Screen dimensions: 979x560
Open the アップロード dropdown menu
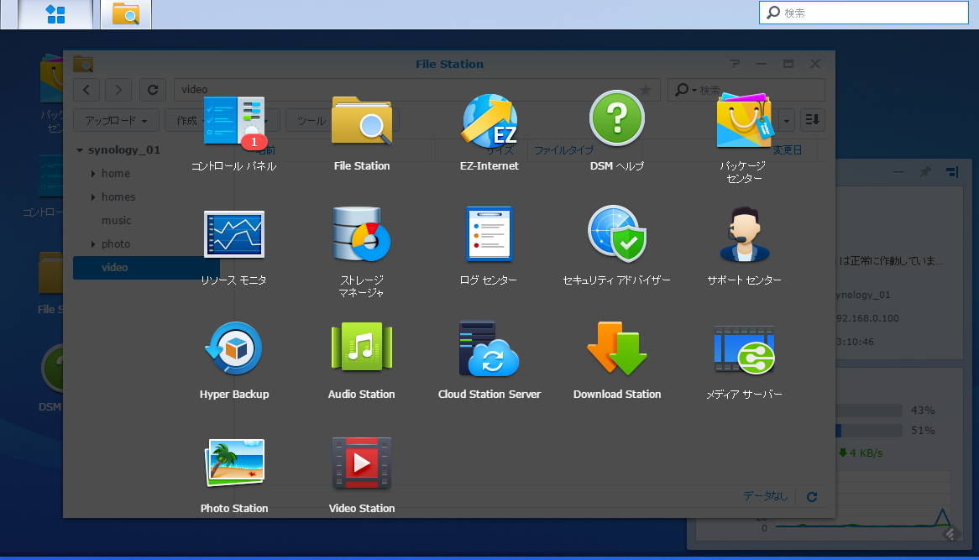click(x=116, y=121)
